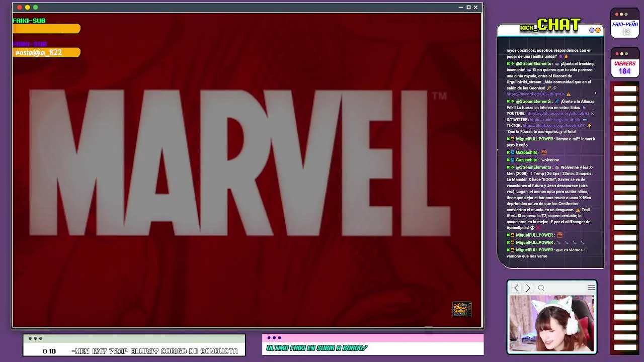
Task: Click the '!wolverine' command text in chat
Action: pyautogui.click(x=549, y=160)
